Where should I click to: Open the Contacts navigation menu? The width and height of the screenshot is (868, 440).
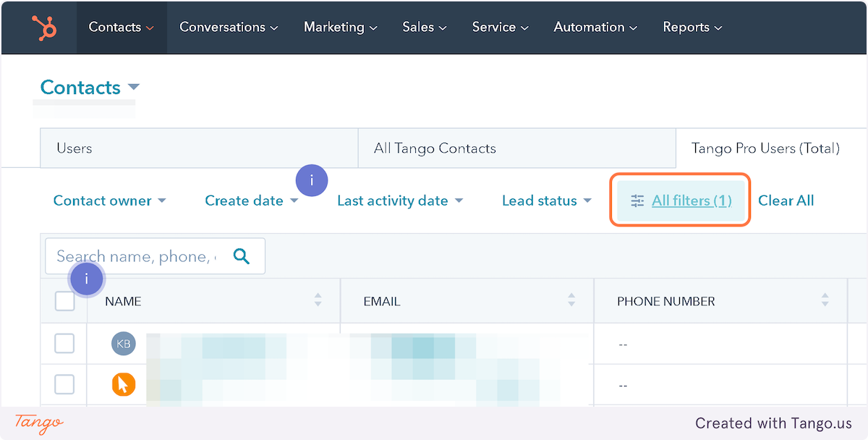pyautogui.click(x=122, y=27)
